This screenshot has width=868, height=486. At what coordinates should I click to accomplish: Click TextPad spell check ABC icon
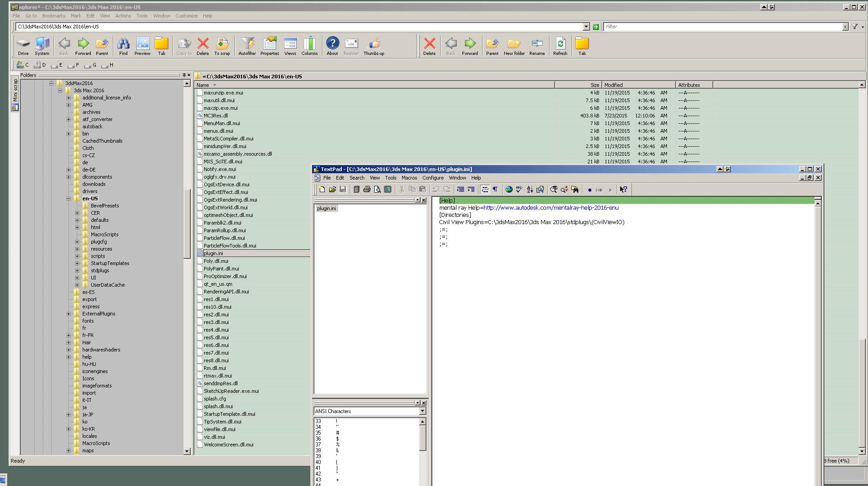click(x=519, y=189)
